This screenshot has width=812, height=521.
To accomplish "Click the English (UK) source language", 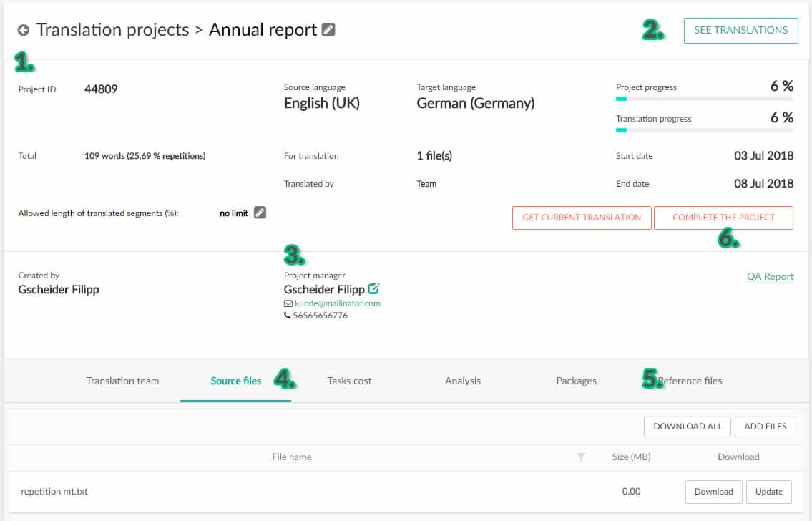I will tap(322, 104).
